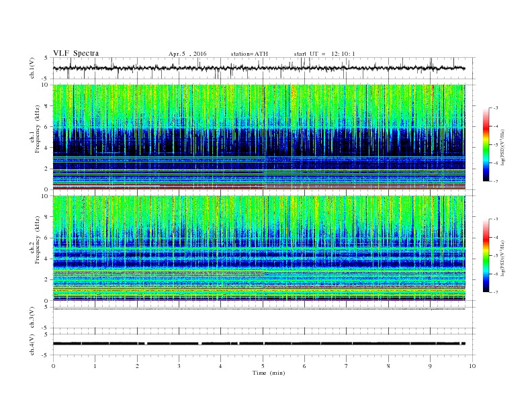532x411 pixels.
Task: Click the thick black ch.4 voltage trace
Action: [259, 344]
